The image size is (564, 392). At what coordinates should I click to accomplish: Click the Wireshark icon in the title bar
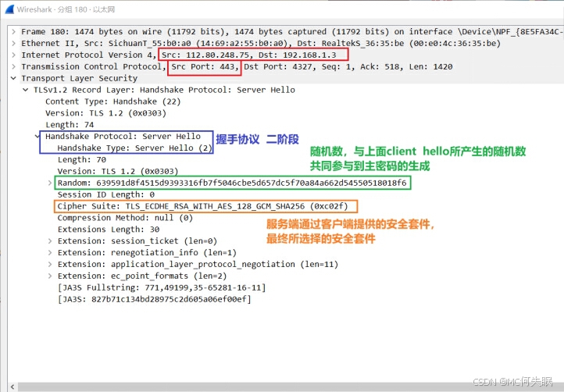click(x=11, y=10)
